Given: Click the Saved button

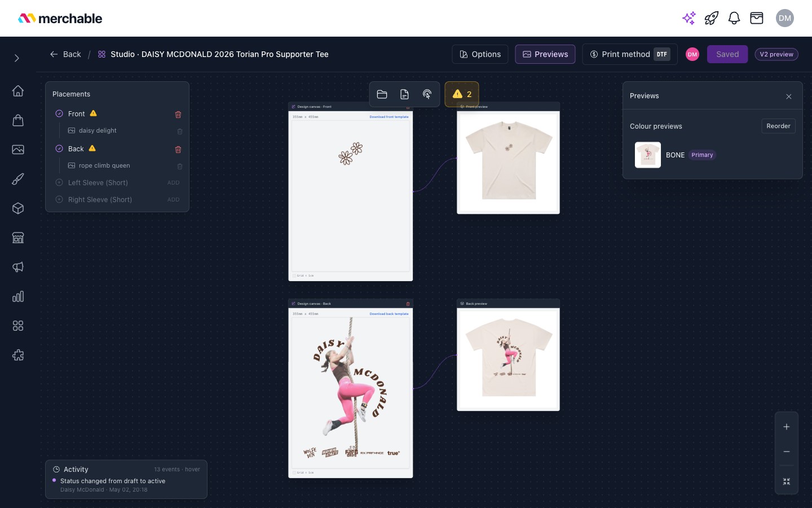Looking at the screenshot, I should click(x=727, y=54).
